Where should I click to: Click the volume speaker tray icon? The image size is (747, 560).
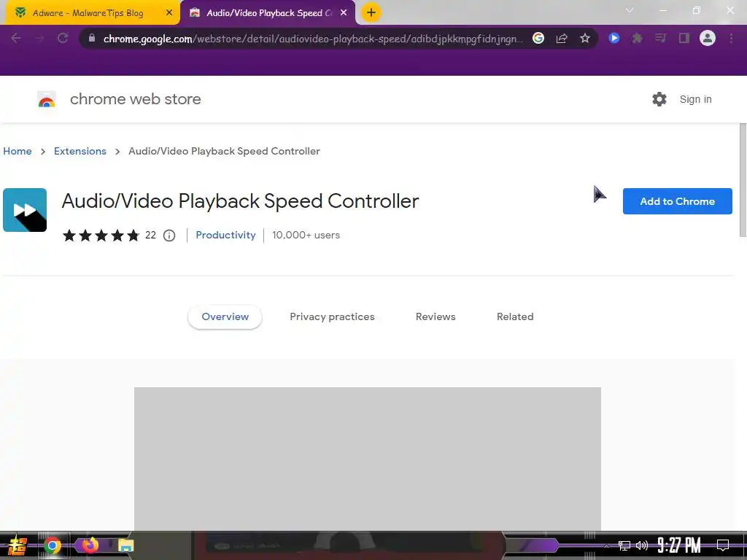[x=642, y=545]
